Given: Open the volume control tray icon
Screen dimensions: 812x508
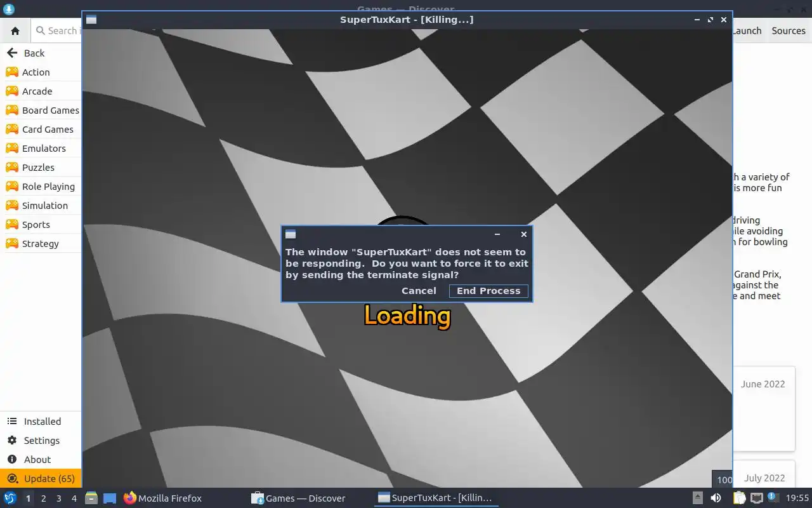Looking at the screenshot, I should pyautogui.click(x=716, y=498).
